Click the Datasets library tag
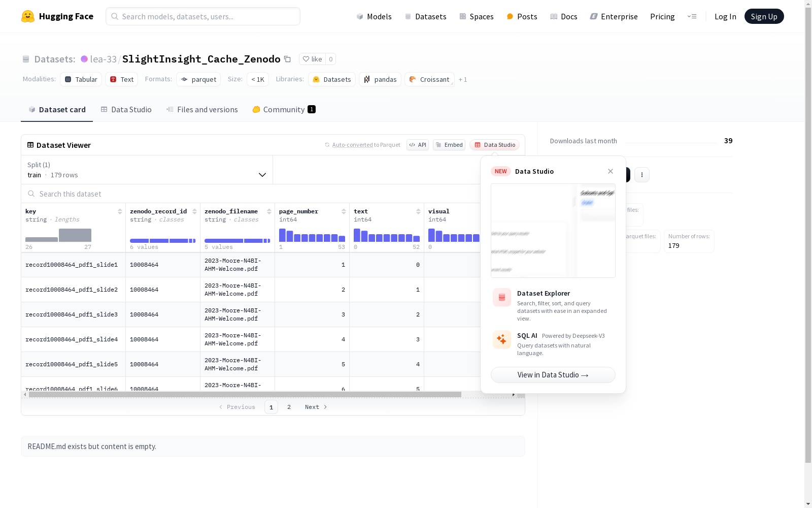 (x=332, y=79)
